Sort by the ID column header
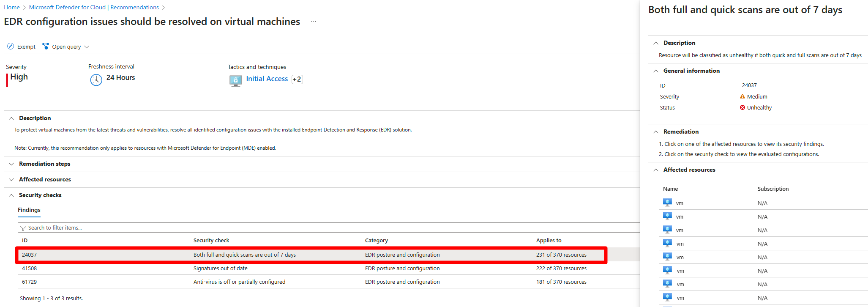 (25, 240)
